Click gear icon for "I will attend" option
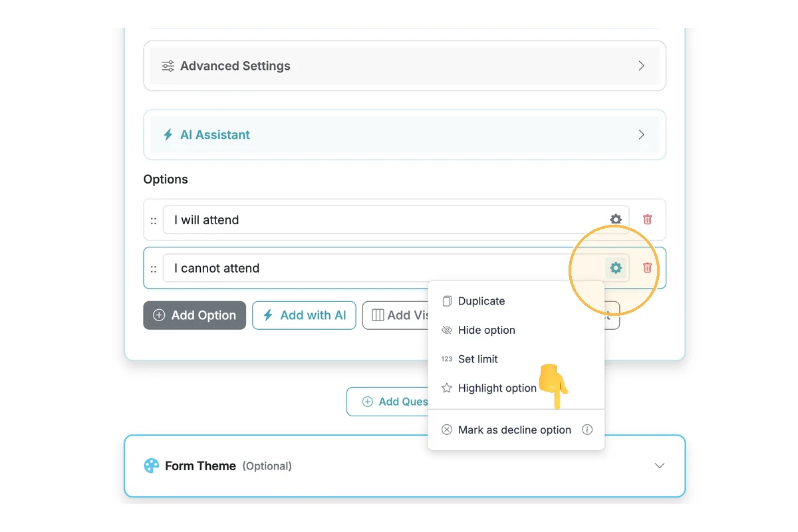The width and height of the screenshot is (798, 532). point(616,219)
